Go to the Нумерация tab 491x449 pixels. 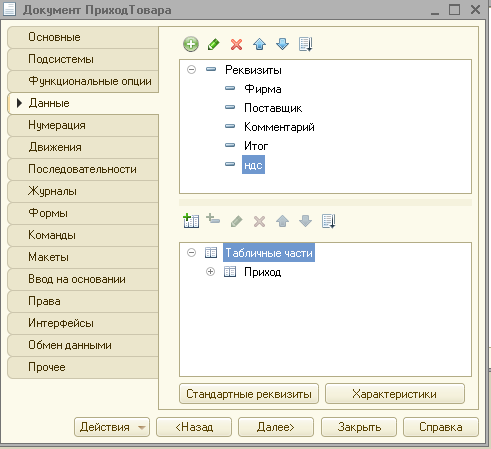click(83, 125)
